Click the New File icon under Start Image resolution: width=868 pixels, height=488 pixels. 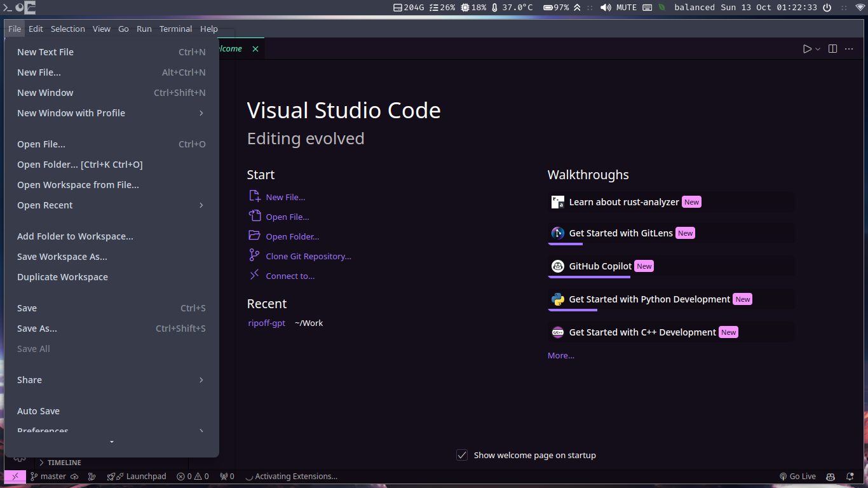[x=254, y=196]
